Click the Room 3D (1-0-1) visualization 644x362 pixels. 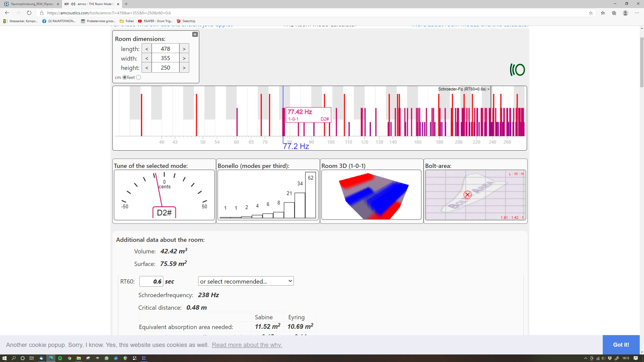tap(371, 195)
